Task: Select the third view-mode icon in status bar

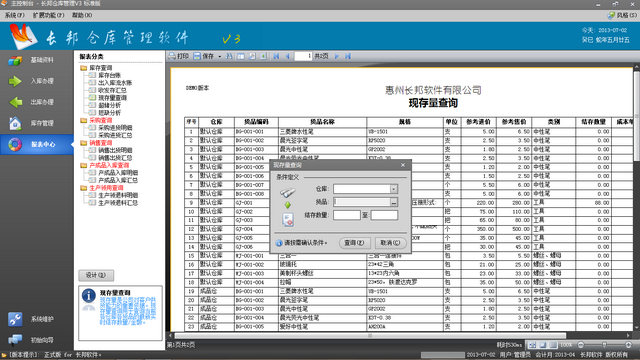Action: coord(553,345)
